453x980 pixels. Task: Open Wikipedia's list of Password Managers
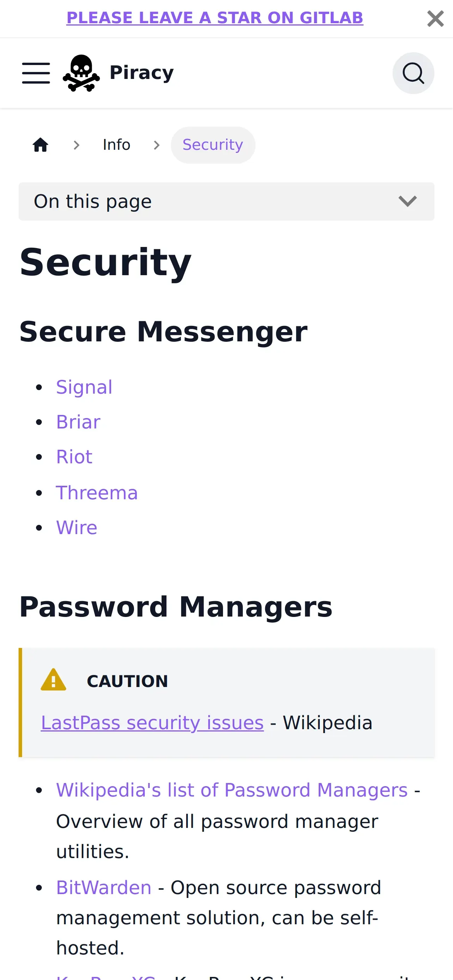click(232, 790)
